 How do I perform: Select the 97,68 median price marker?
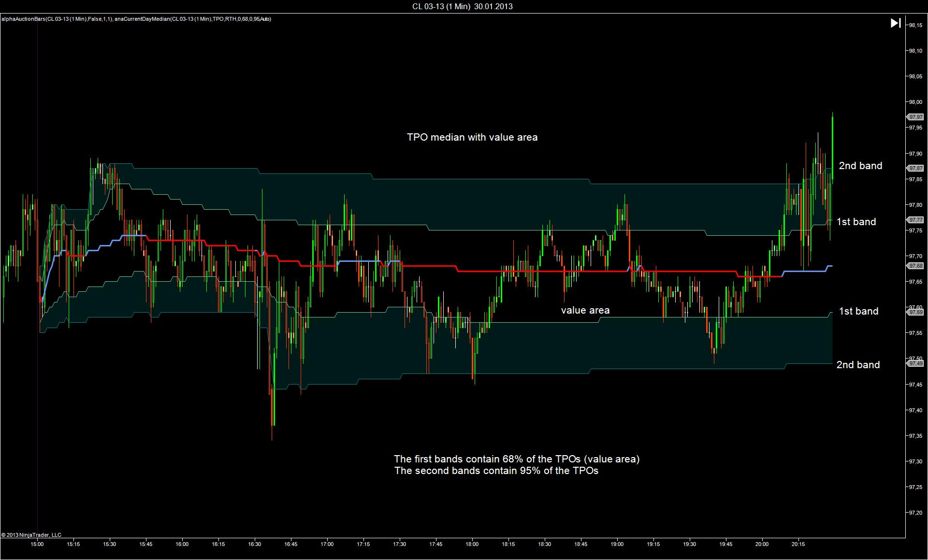click(915, 266)
